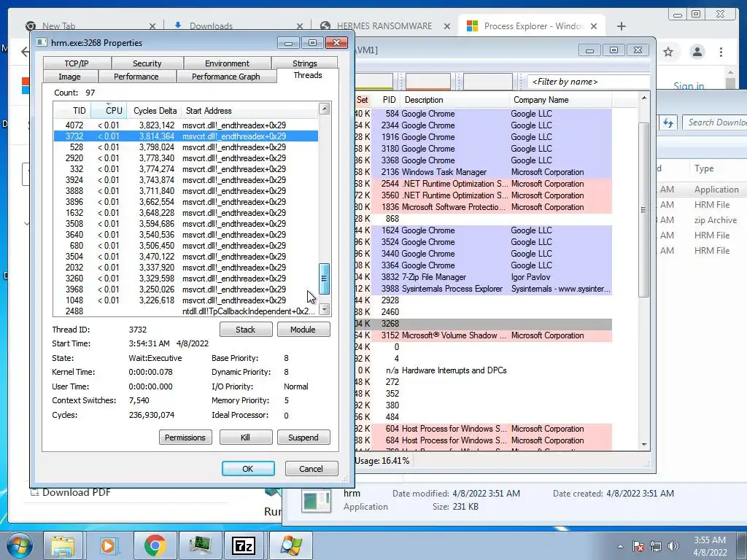Select thread 3924 row
Viewport: 747px width, 560px height.
coord(186,180)
